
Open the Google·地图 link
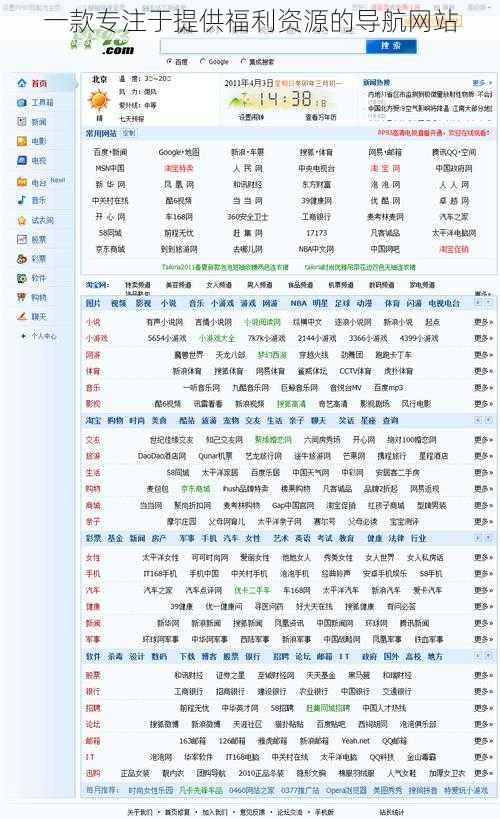point(179,152)
